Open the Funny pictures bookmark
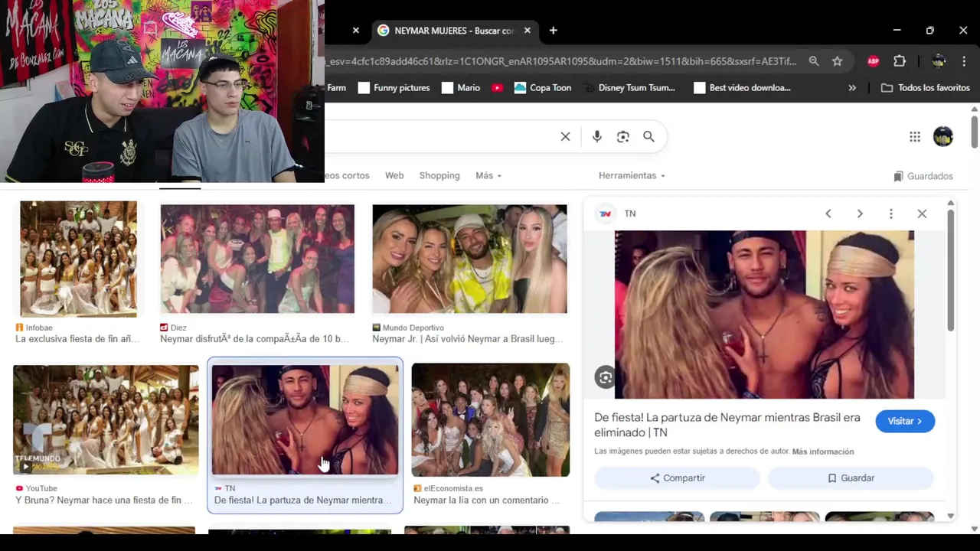The image size is (980, 551). 394,88
